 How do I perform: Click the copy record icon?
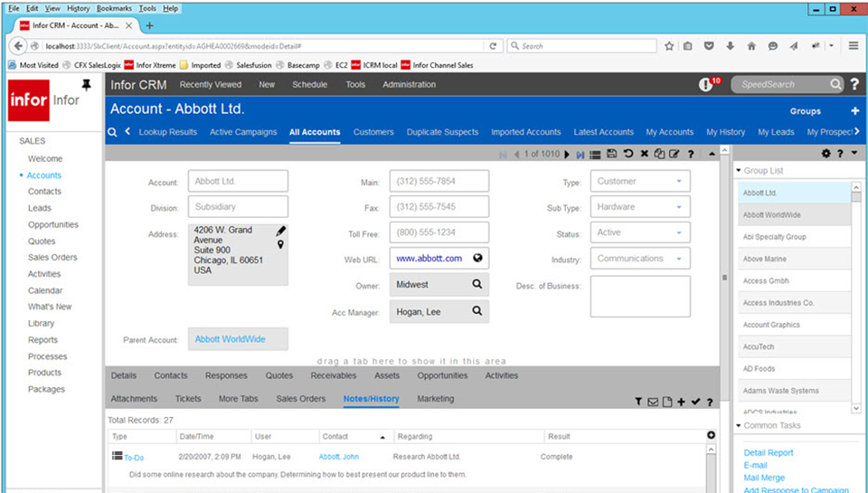[659, 154]
